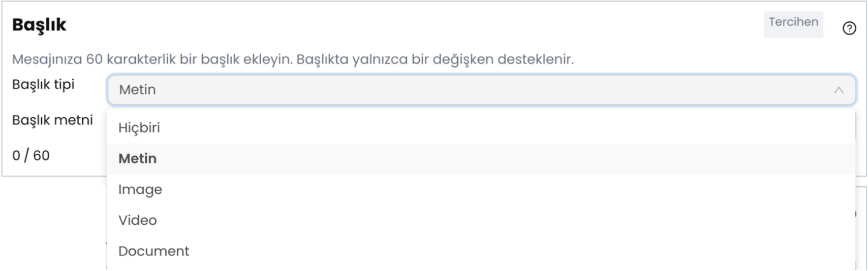Click the Başlık tipi label

point(43,84)
